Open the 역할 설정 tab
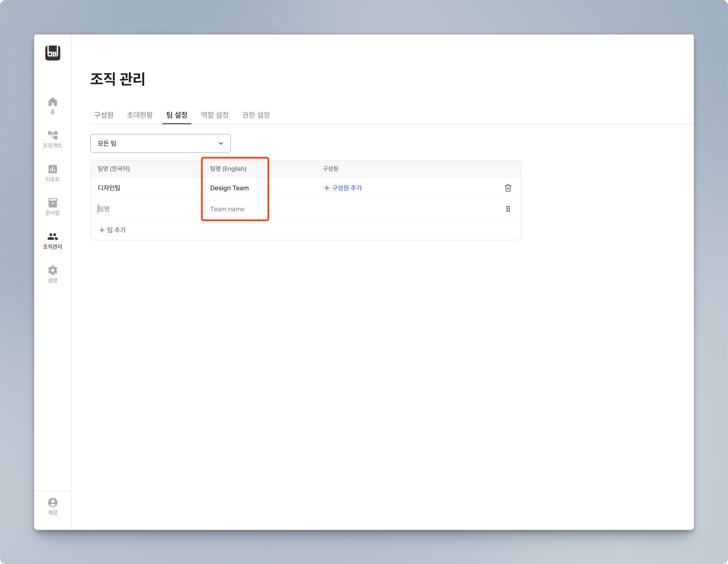Viewport: 728px width, 564px height. (215, 115)
